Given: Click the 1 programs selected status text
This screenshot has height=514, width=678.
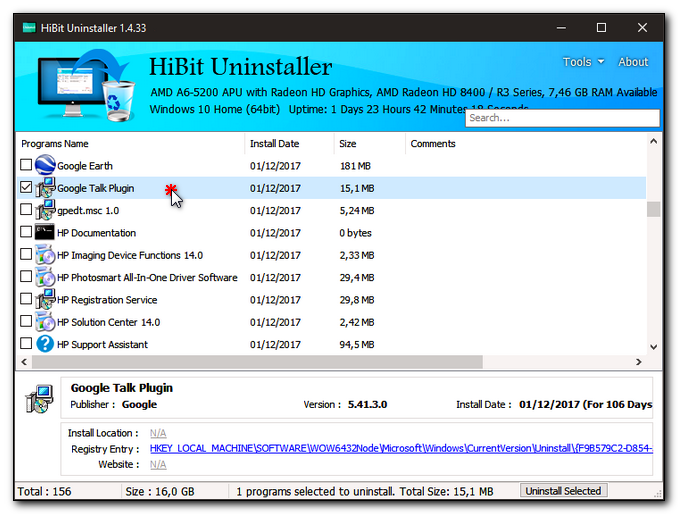Looking at the screenshot, I should 365,492.
